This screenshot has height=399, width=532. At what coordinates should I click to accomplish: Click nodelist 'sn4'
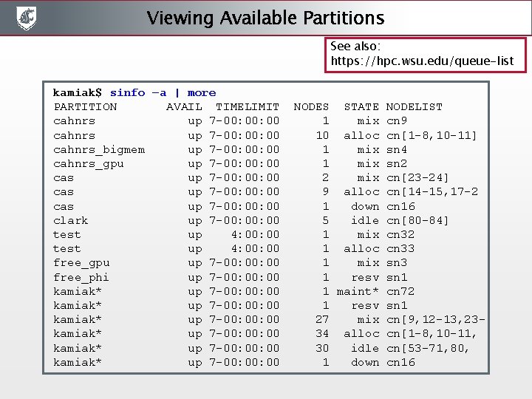pos(397,149)
